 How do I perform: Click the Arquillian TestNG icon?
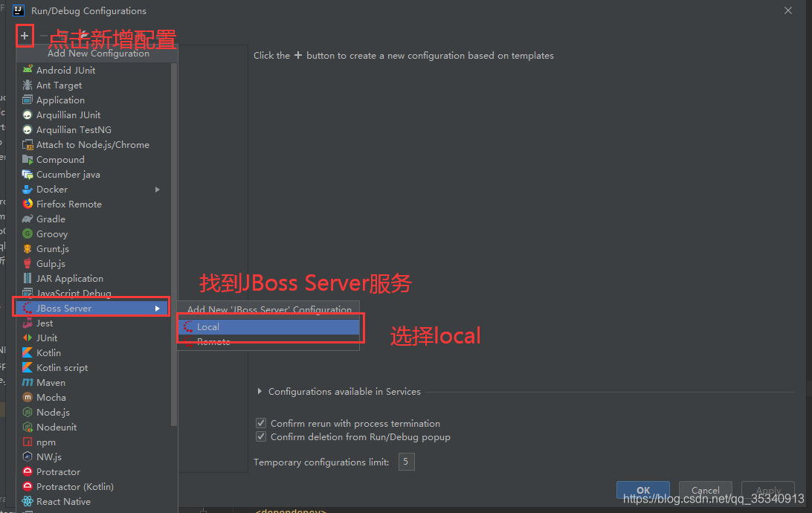[28, 129]
